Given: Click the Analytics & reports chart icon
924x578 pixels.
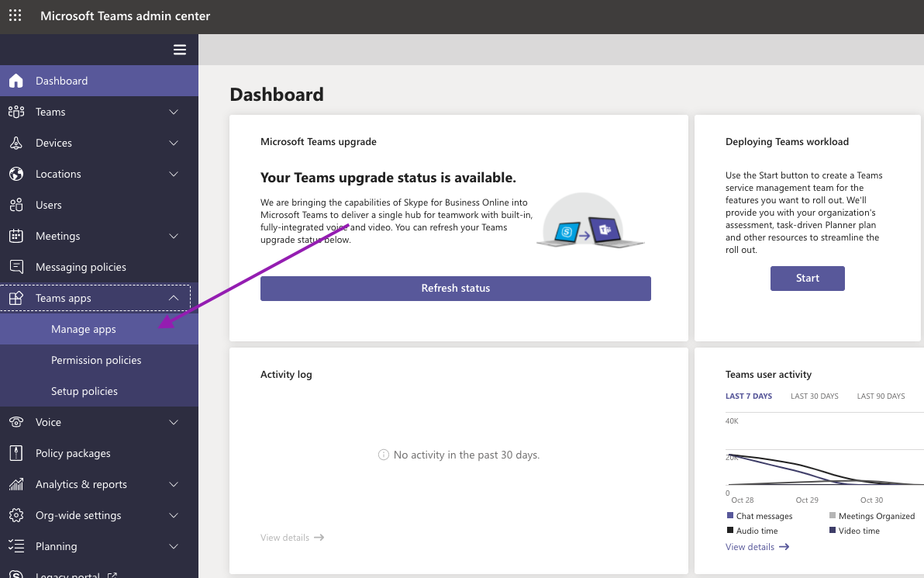Looking at the screenshot, I should pyautogui.click(x=16, y=484).
